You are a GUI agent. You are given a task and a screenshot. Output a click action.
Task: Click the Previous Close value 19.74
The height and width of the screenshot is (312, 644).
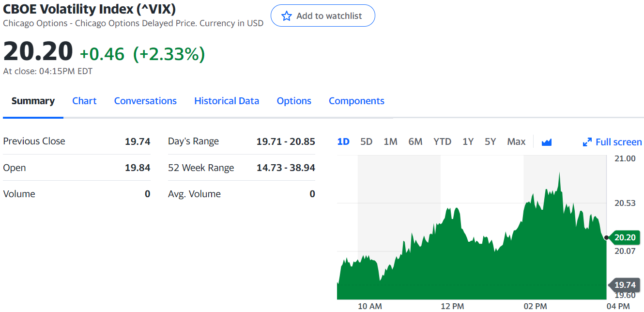138,141
